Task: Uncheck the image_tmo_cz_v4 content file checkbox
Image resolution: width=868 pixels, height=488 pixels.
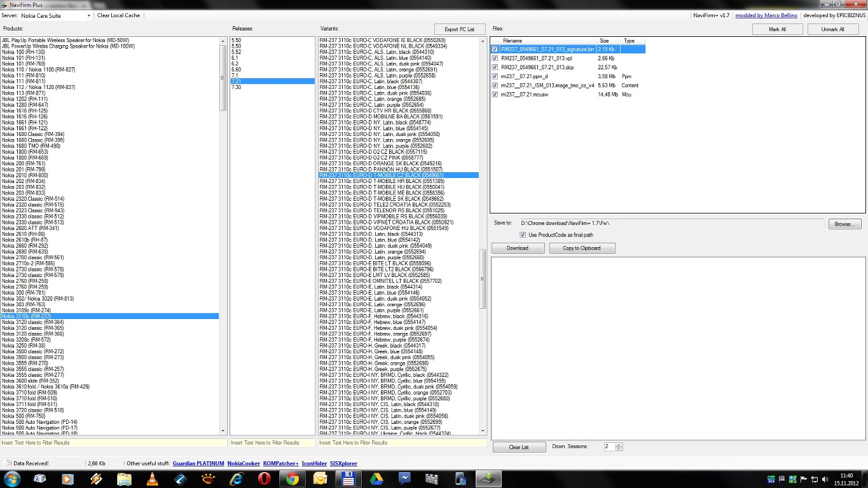Action: click(495, 85)
